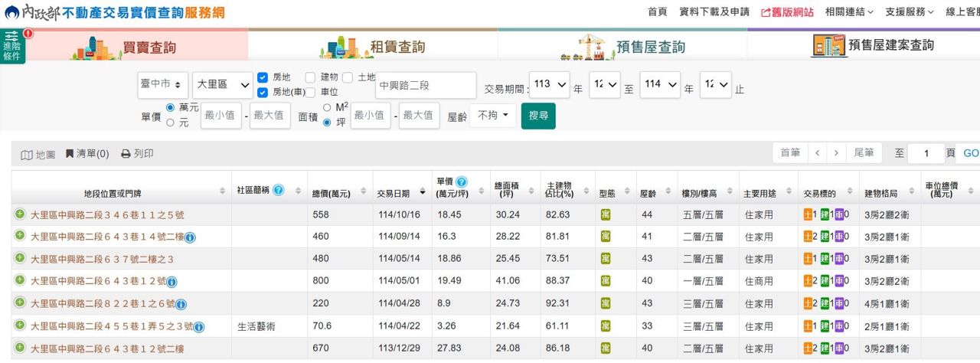Viewport: 980px width, 363px height.
Task: Click help icon above 單價 column header
Action: click(x=462, y=182)
